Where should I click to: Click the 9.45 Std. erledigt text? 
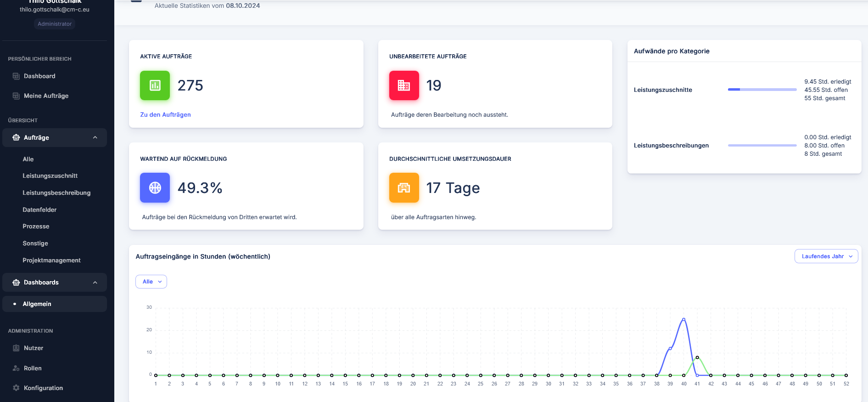[828, 82]
